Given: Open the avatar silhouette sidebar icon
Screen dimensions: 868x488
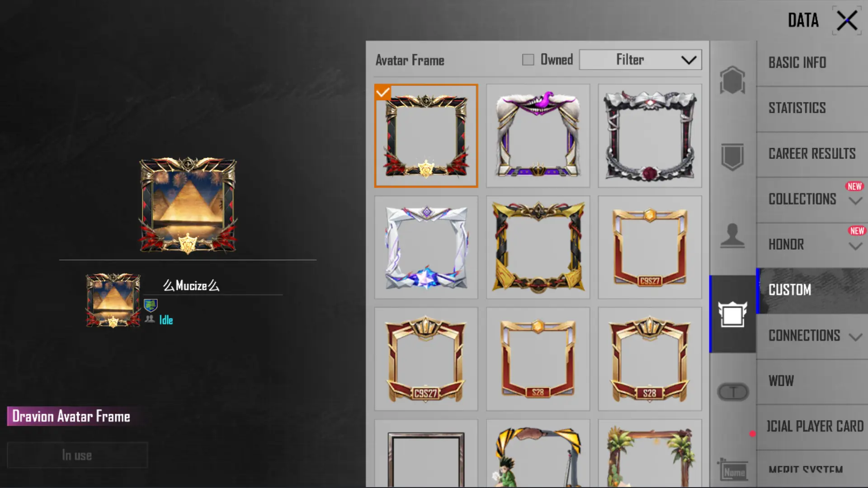Looking at the screenshot, I should point(732,235).
